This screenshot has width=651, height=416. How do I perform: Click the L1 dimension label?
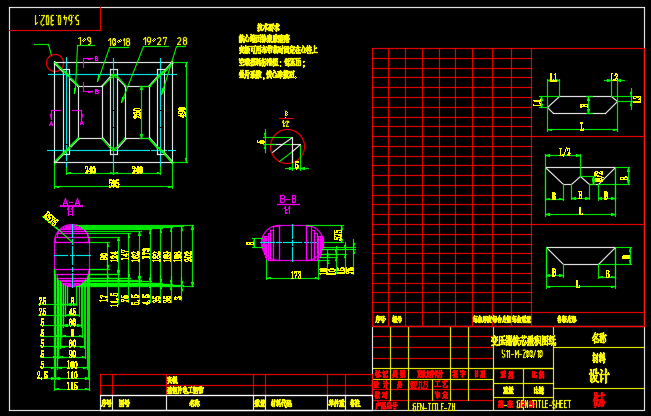point(553,77)
